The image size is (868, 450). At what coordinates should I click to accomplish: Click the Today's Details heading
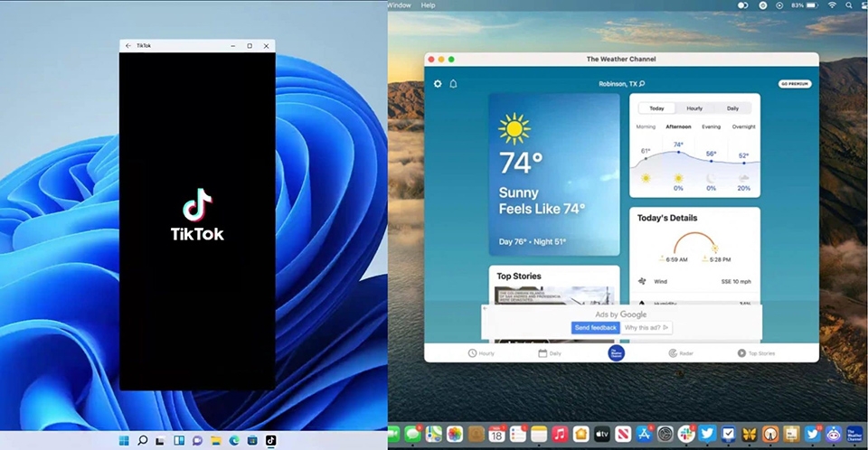pos(667,218)
